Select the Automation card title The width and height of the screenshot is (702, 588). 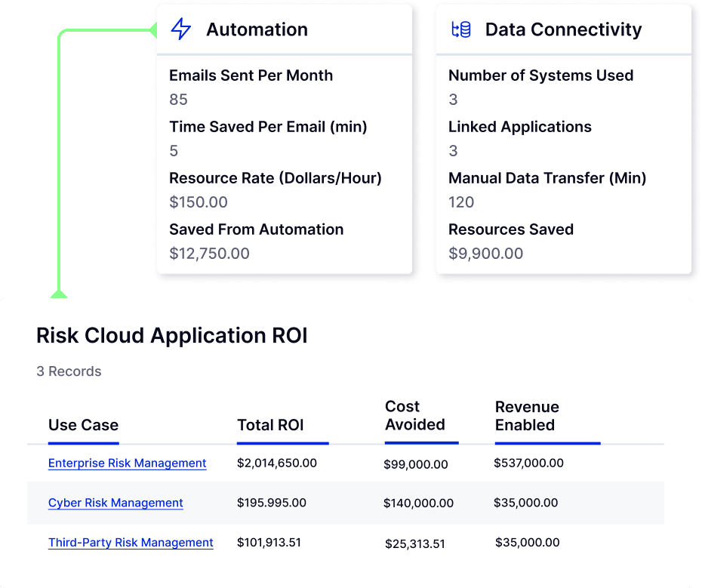coord(257,29)
